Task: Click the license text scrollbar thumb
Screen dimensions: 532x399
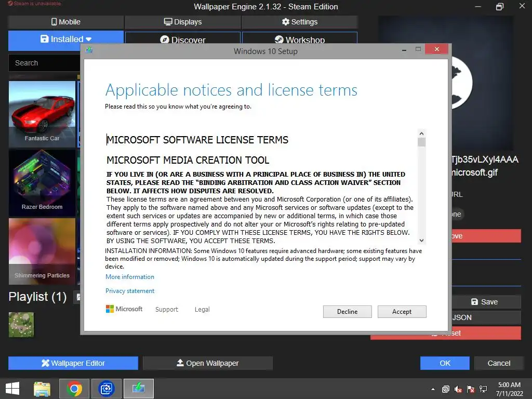Action: click(x=421, y=142)
